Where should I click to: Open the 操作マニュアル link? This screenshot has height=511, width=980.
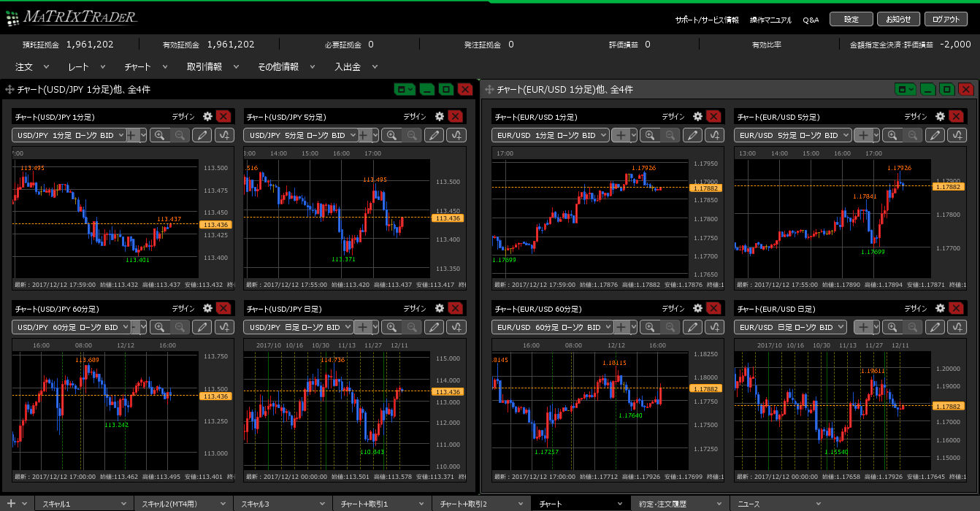[x=770, y=20]
